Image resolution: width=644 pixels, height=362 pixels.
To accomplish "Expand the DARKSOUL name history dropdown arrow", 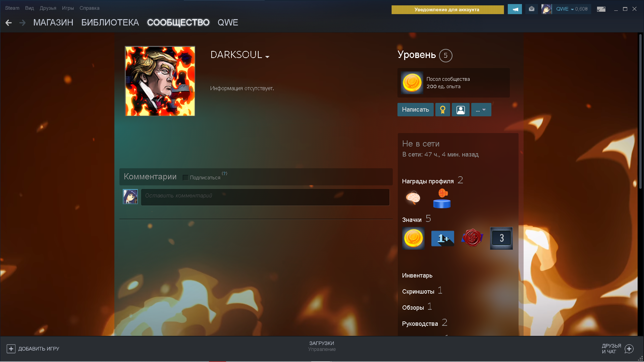I will pos(267,57).
